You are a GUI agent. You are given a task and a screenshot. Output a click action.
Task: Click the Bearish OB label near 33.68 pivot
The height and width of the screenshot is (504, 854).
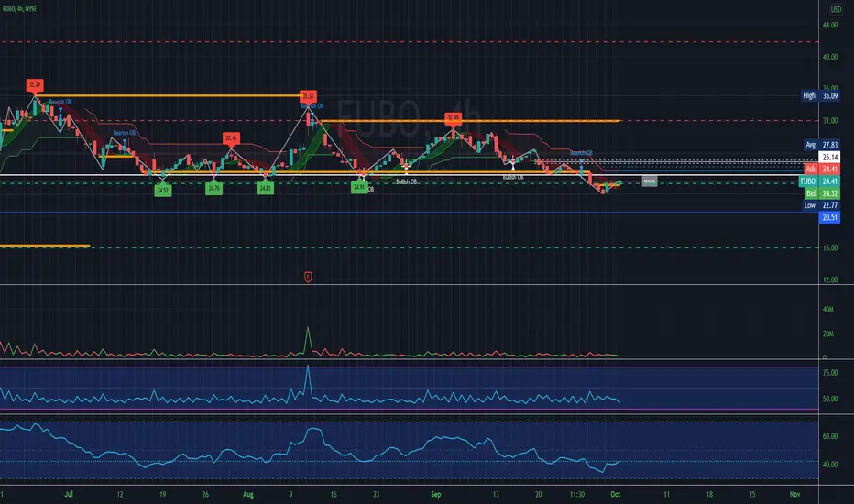(312, 105)
